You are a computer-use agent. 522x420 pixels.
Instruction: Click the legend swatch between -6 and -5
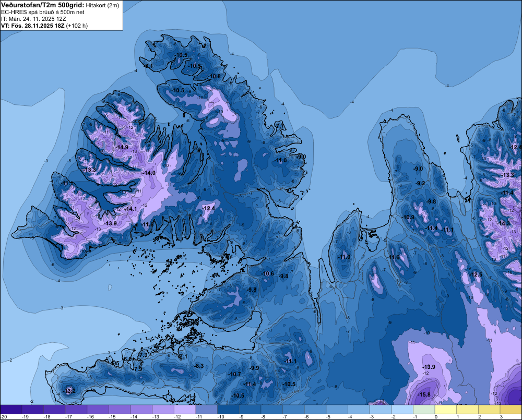pyautogui.click(x=315, y=410)
